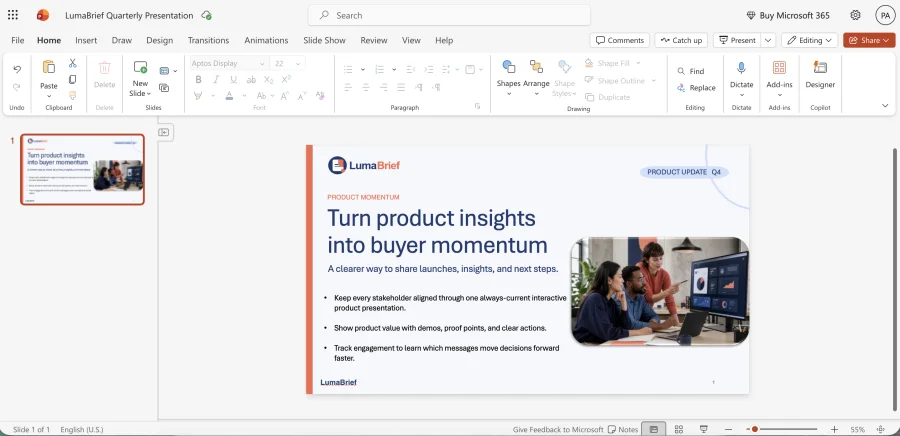The image size is (900, 436).
Task: Toggle the bulleted list button
Action: [348, 69]
